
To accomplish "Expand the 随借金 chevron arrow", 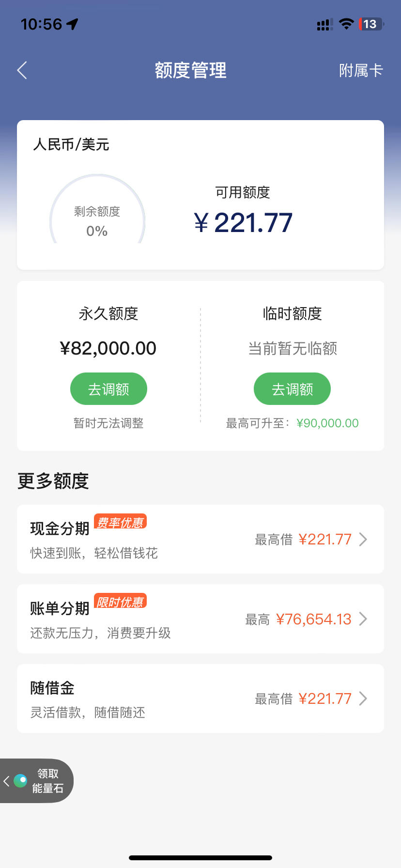I will 363,698.
